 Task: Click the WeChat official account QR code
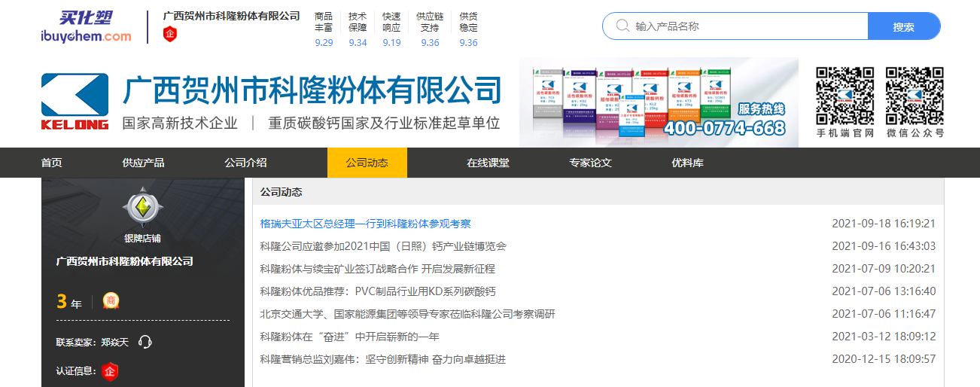click(914, 96)
